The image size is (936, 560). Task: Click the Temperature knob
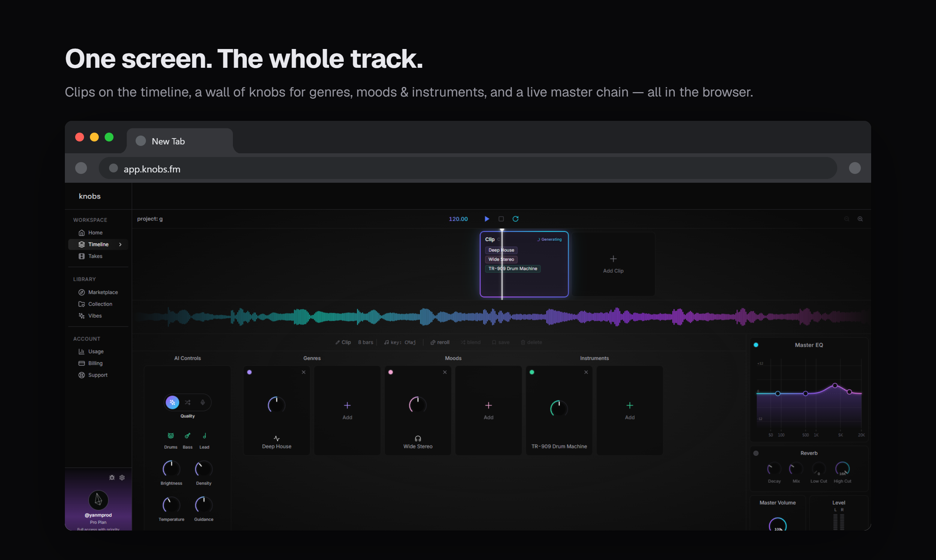[171, 505]
